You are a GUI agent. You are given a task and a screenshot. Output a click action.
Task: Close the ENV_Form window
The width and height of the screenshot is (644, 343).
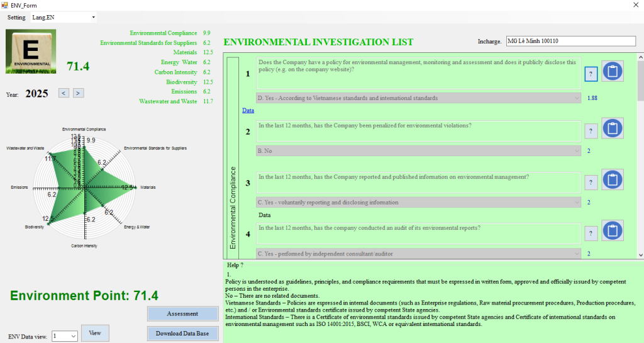pyautogui.click(x=636, y=5)
